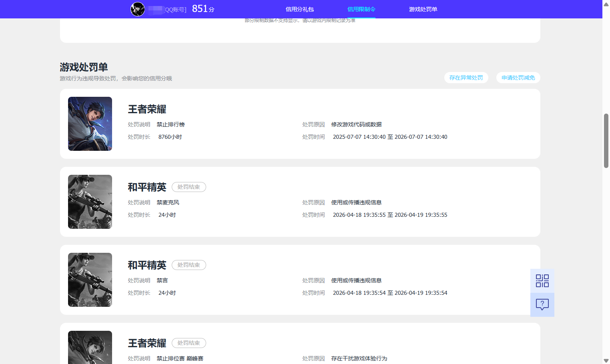Switch to 信用分礼包 tab
610x364 pixels.
pyautogui.click(x=299, y=9)
